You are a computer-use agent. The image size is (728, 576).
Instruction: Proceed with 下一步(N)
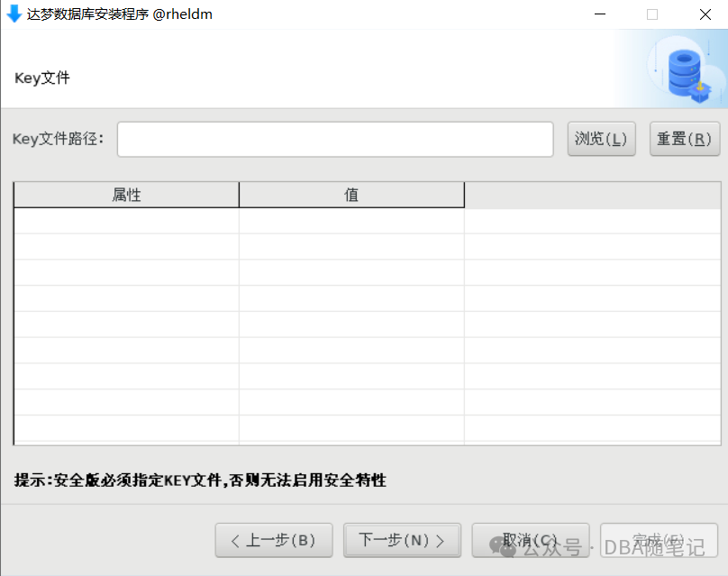(x=402, y=540)
